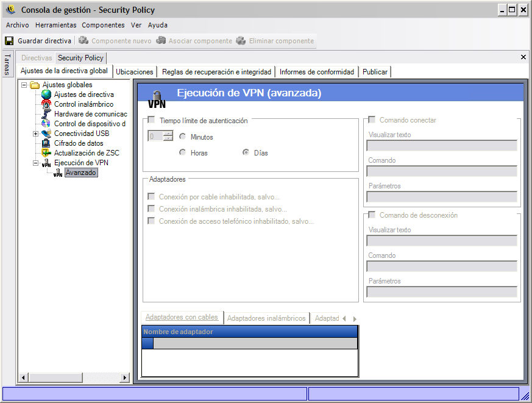Select Control inalámbrico in tree
532x403 pixels.
83,104
